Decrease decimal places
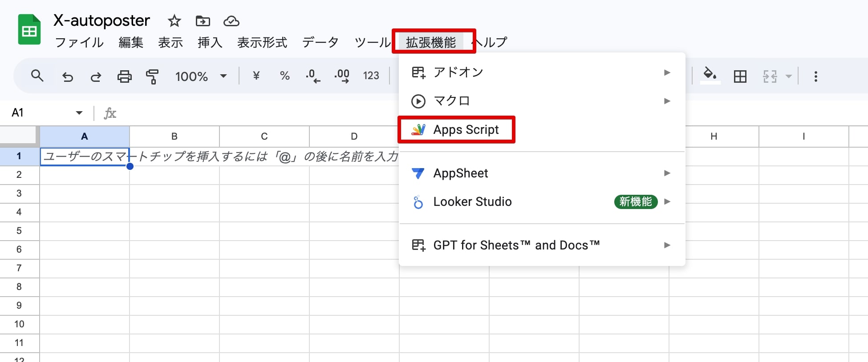This screenshot has width=868, height=362. pos(313,76)
